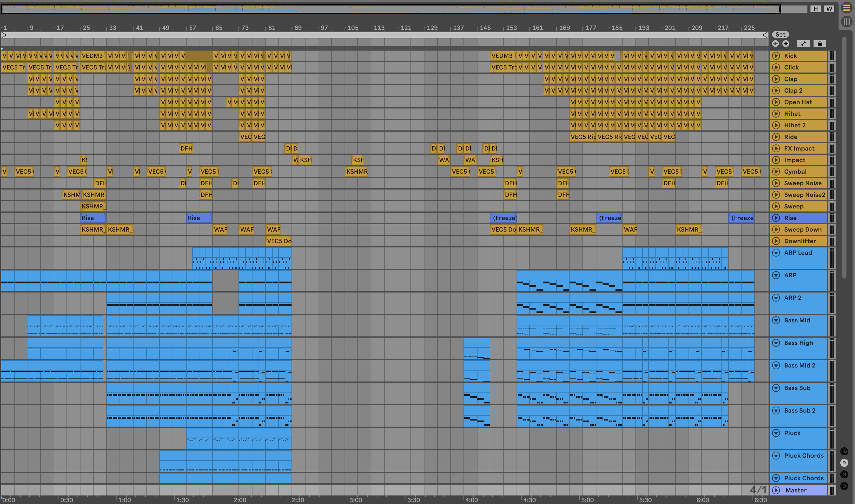Unfold the Master track
This screenshot has height=504, width=855.
point(776,490)
